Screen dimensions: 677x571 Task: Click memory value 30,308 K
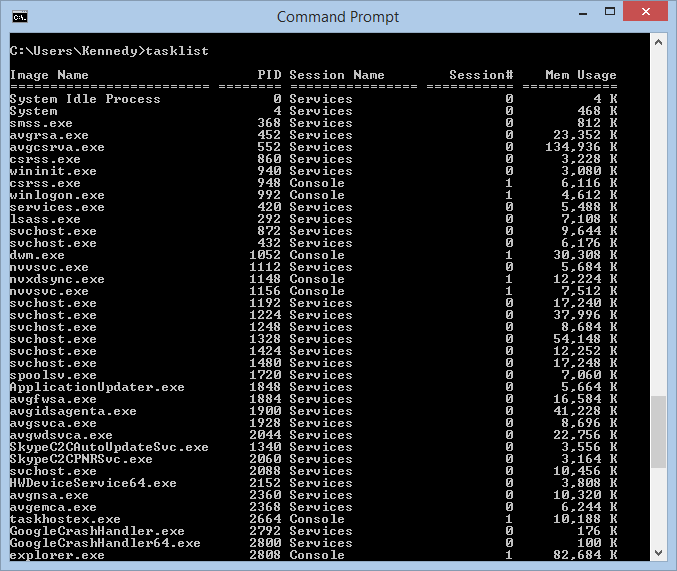pyautogui.click(x=585, y=255)
